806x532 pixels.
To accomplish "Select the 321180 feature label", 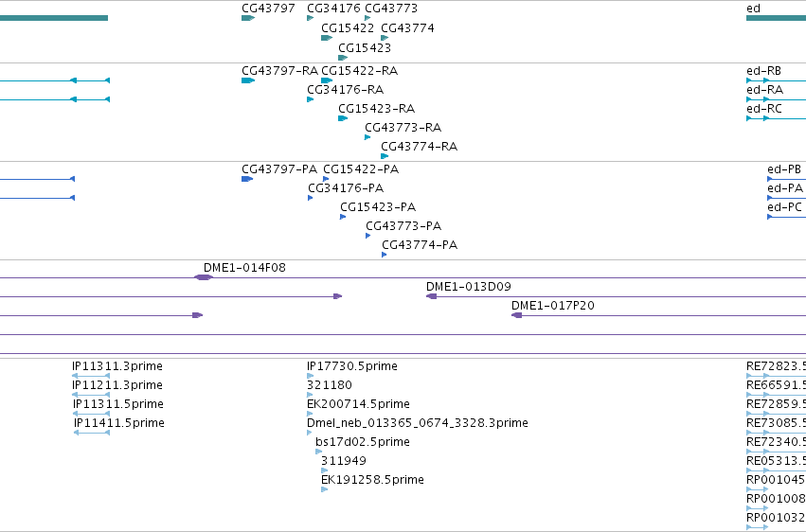I will pos(330,385).
